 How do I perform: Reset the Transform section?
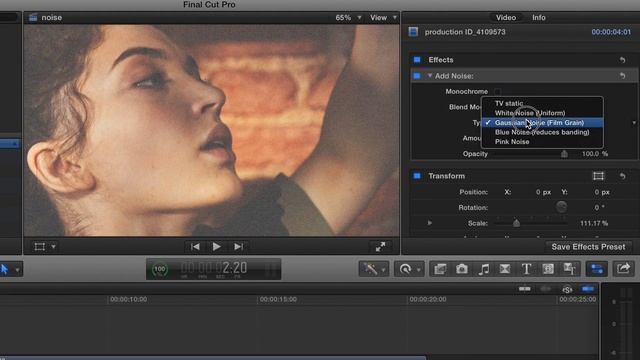[x=622, y=176]
